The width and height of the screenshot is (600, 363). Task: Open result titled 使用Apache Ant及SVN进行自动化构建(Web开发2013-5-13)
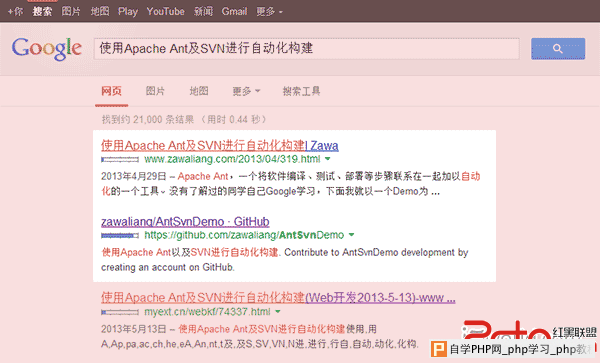[x=278, y=298]
